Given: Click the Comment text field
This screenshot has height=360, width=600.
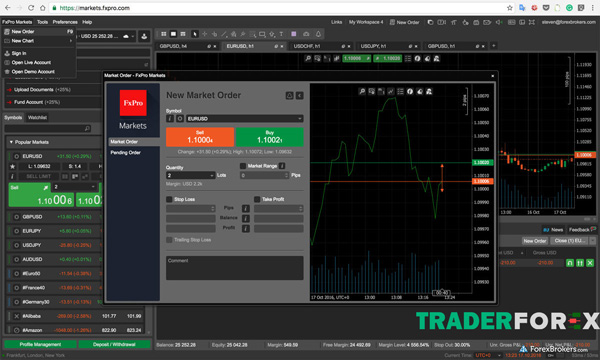Looking at the screenshot, I should [x=235, y=268].
